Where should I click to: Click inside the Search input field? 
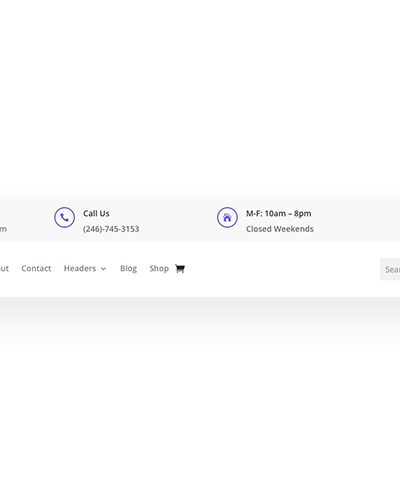(390, 269)
